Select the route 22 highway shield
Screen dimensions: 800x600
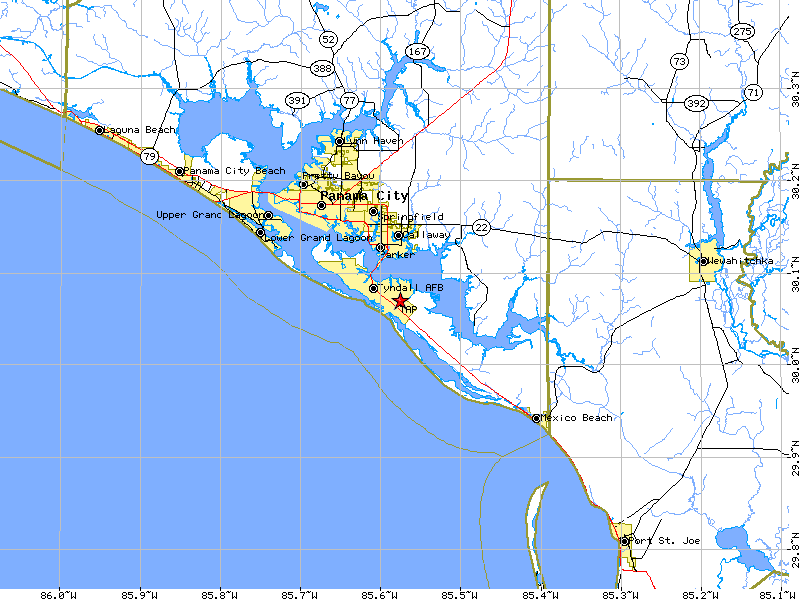481,227
